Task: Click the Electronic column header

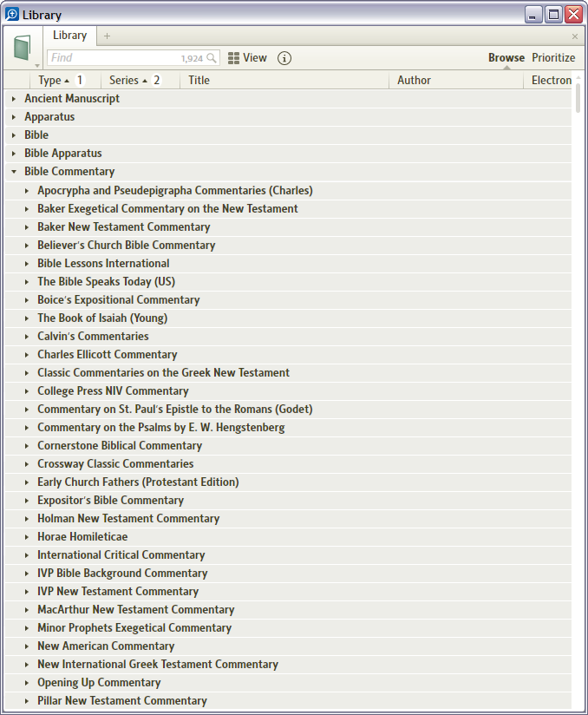Action: click(x=547, y=80)
